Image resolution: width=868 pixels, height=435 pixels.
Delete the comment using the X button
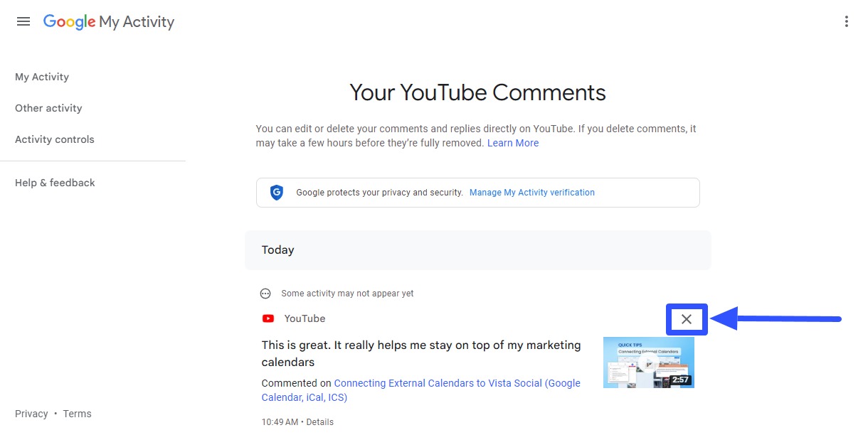pyautogui.click(x=687, y=319)
